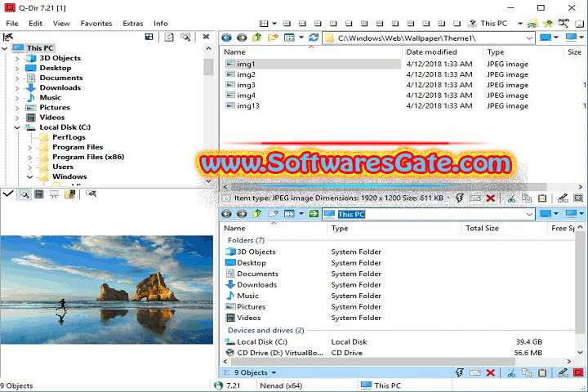Click the filmstrip icon in preview toolbar
Image resolution: width=588 pixels, height=392 pixels.
tap(38, 194)
